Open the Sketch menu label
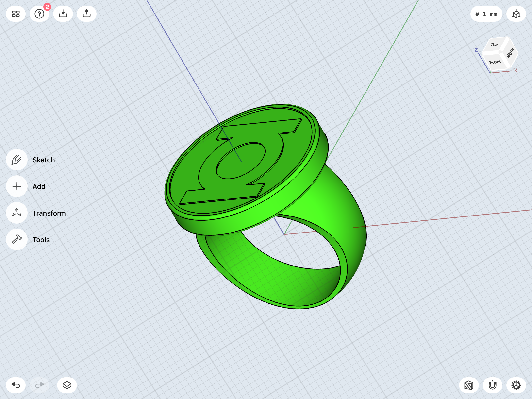 (x=44, y=160)
